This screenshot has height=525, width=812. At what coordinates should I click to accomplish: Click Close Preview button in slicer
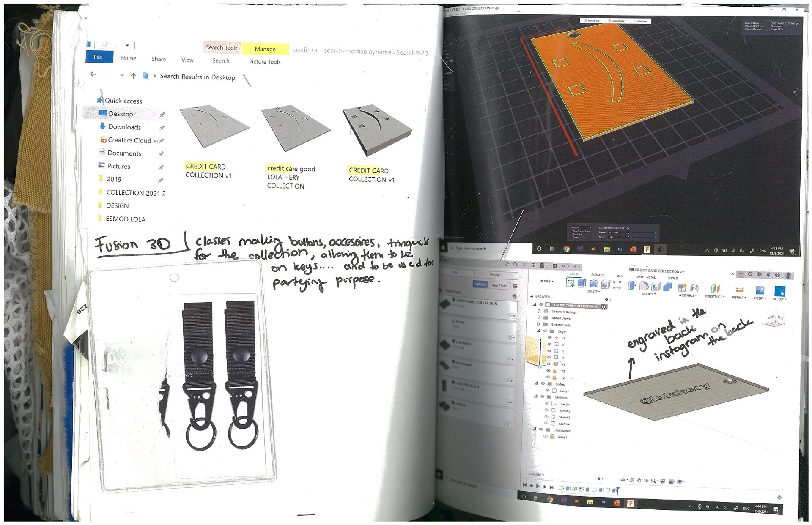pyautogui.click(x=617, y=21)
